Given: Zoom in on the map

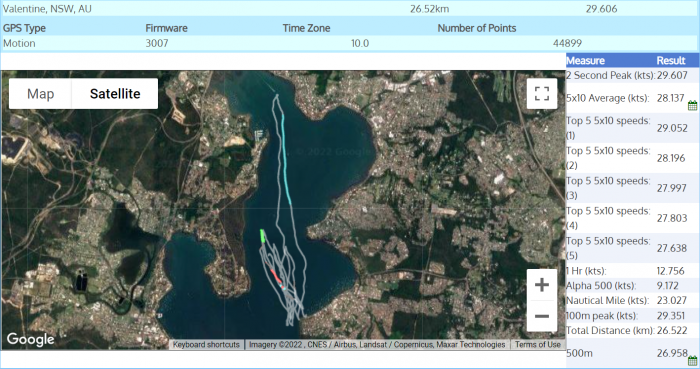Looking at the screenshot, I should (x=542, y=285).
